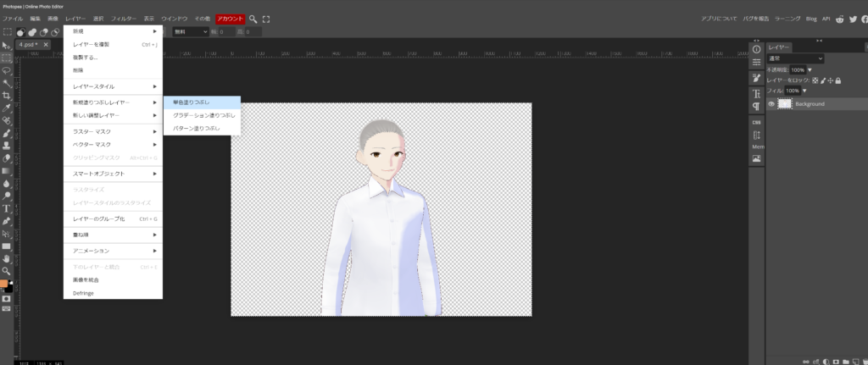Open the Character panel icon
The image size is (868, 365).
click(x=756, y=92)
